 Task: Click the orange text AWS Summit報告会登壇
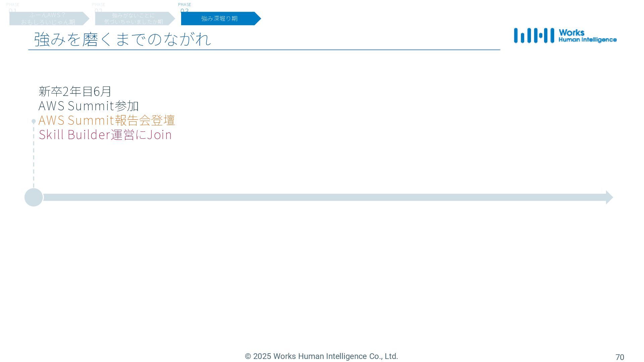pyautogui.click(x=107, y=120)
